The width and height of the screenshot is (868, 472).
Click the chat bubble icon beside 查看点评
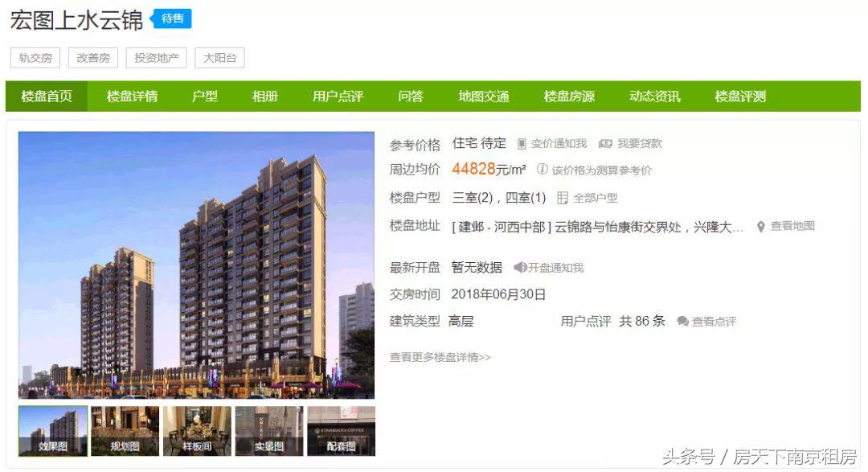pos(682,322)
